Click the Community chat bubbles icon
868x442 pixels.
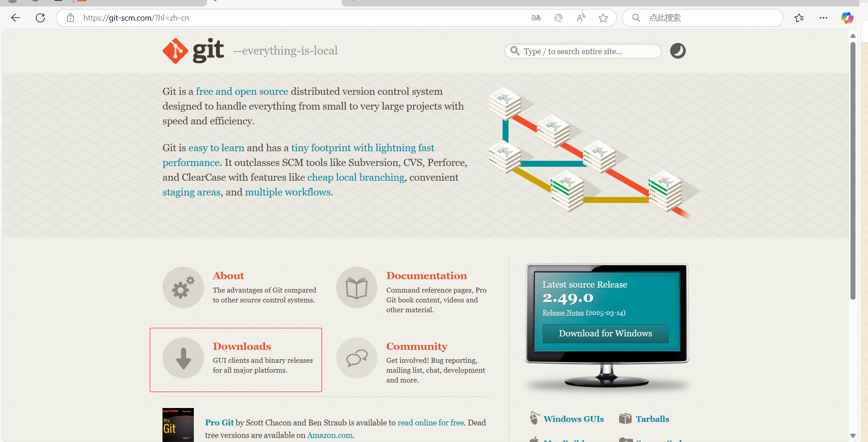coord(357,358)
